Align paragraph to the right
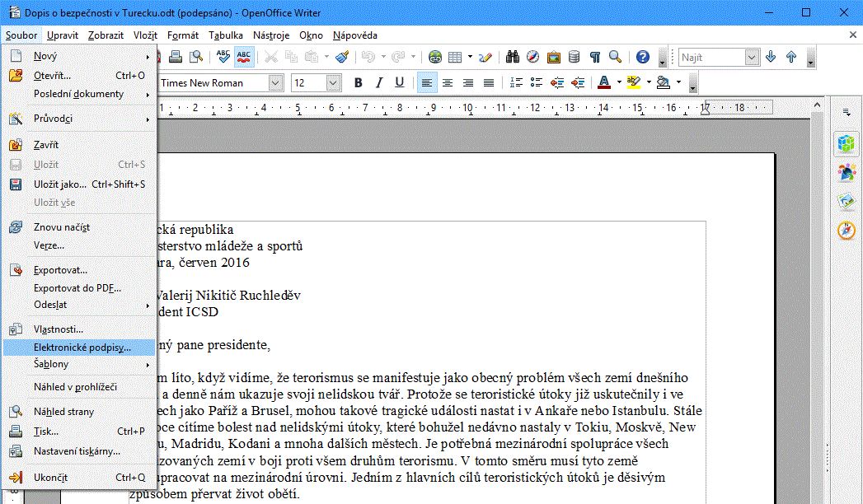Screen dimensions: 863x504 tap(468, 82)
